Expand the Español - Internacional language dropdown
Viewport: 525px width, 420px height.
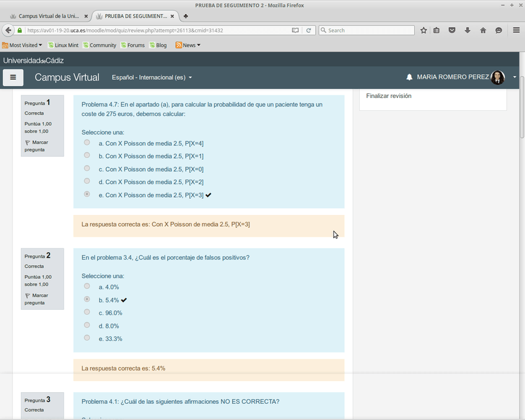(x=152, y=77)
